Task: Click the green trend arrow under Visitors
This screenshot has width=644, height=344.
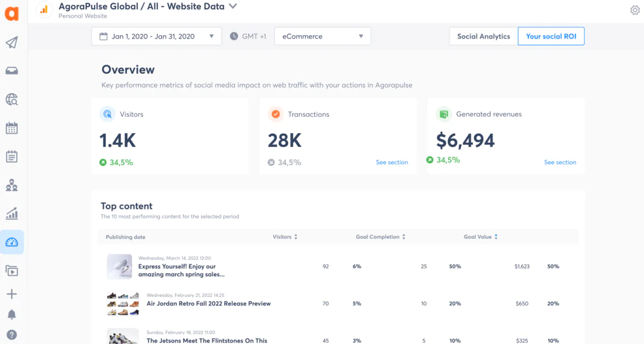Action: pos(103,163)
